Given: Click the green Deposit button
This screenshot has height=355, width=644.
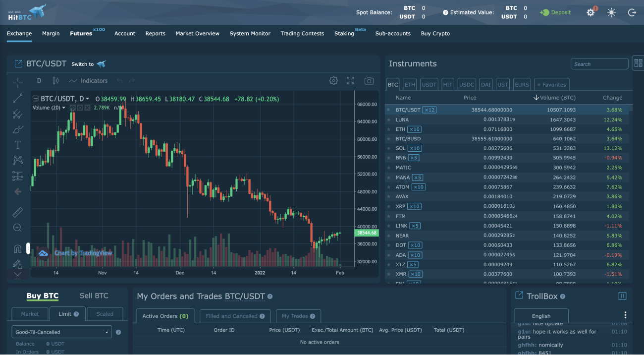Looking at the screenshot, I should (555, 12).
